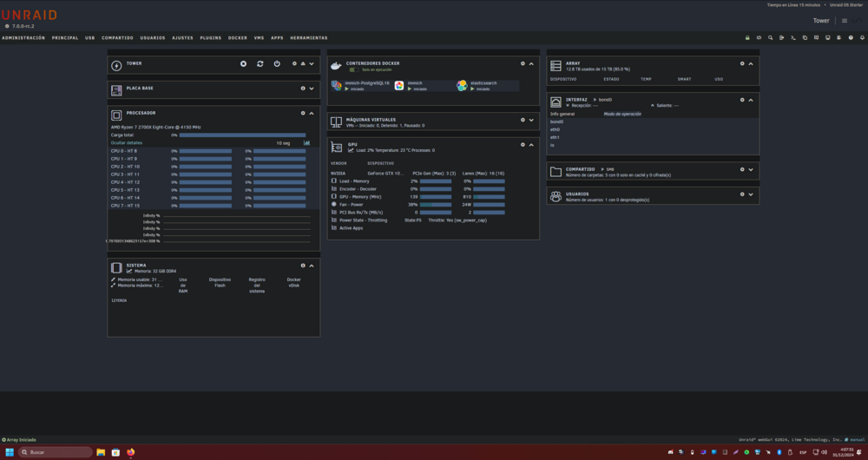Screen dimensions: 868x460
Task: Toggle the 'Solo en ejecución' switch
Action: 354,69
